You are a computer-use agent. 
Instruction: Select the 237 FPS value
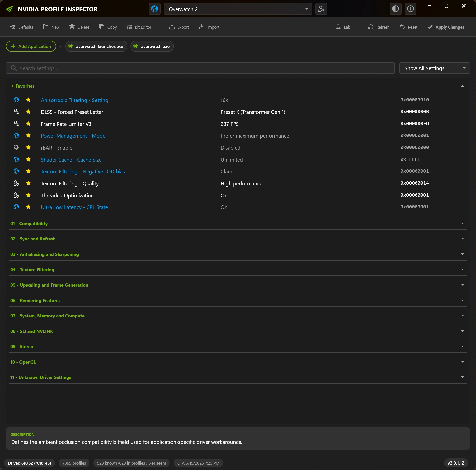[230, 124]
